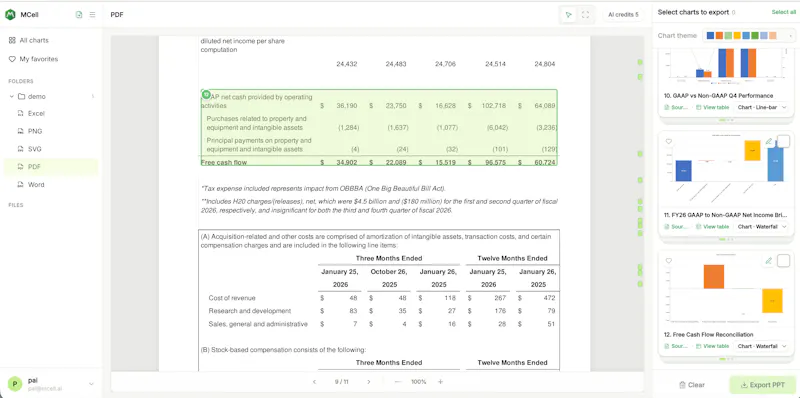Click the GAAP vs Non-GAAP Q4 thumbnail

coord(727,67)
